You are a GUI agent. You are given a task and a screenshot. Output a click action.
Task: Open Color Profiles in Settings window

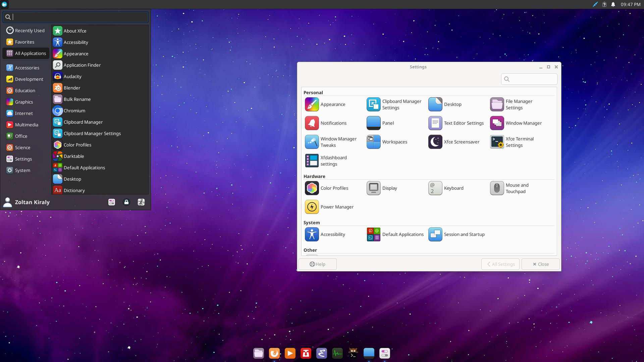point(326,188)
